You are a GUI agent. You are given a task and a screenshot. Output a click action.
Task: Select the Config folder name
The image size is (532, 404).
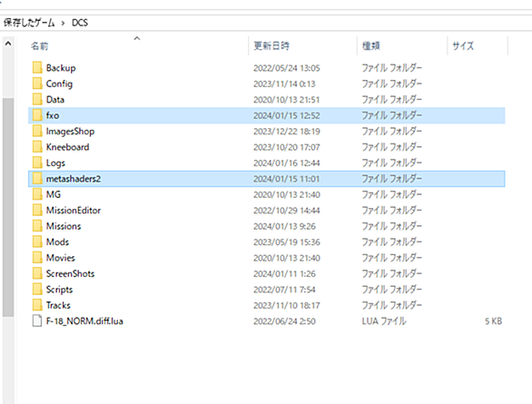pos(59,84)
